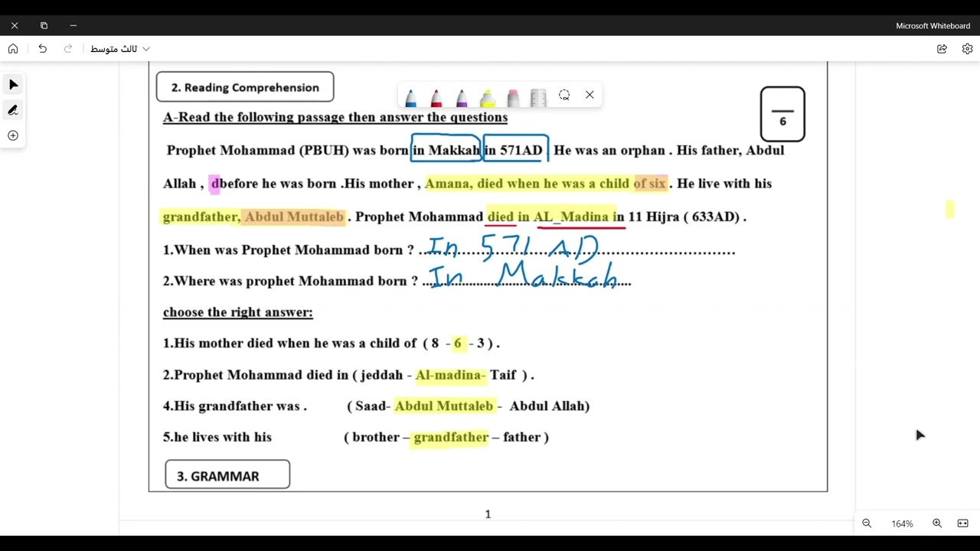Undo the last action
The height and width of the screenshot is (551, 980).
(x=43, y=49)
